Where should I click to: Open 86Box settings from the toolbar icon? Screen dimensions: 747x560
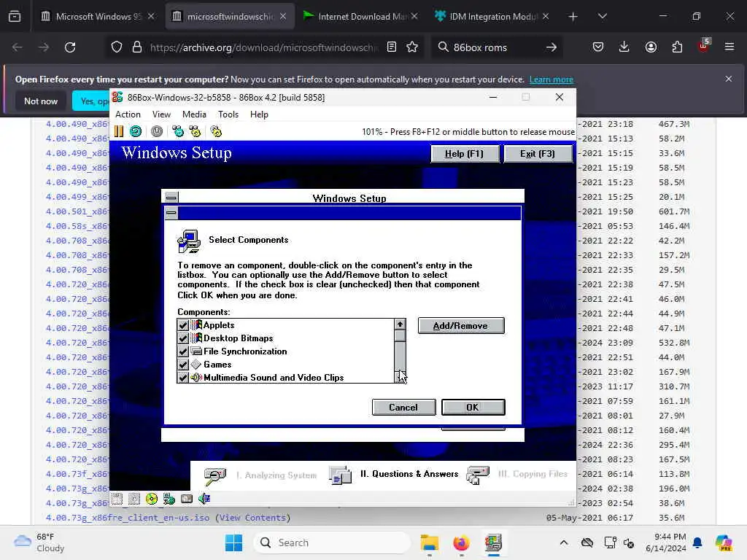pos(216,131)
